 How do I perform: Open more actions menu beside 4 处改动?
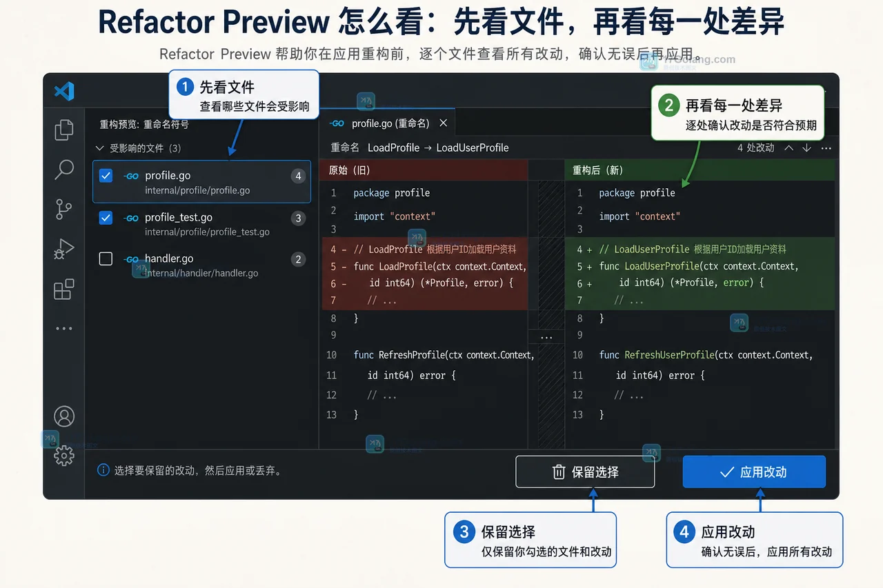pos(826,148)
